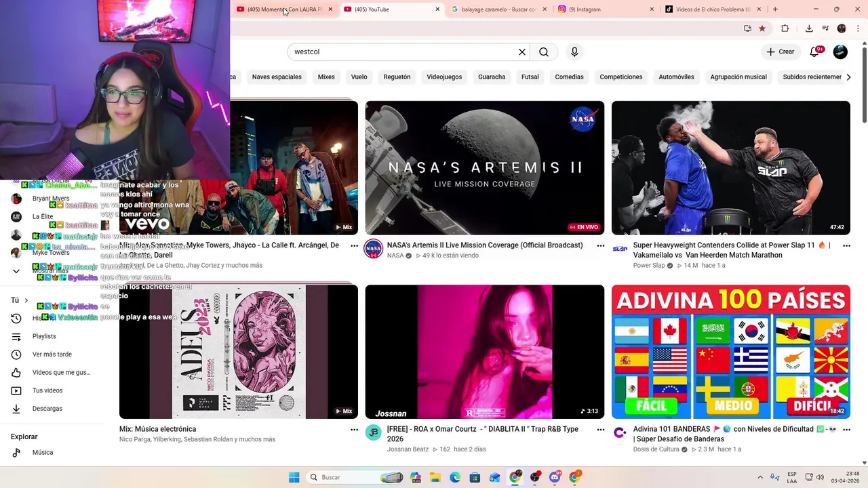Play the pink Jossnan DIABLITA thumbnail

(x=485, y=352)
